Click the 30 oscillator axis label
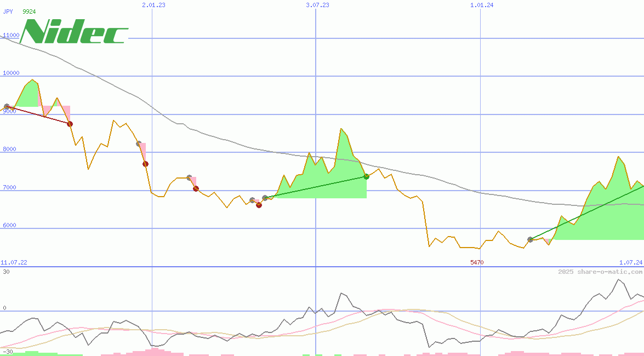The width and height of the screenshot is (644, 356). pos(6,272)
